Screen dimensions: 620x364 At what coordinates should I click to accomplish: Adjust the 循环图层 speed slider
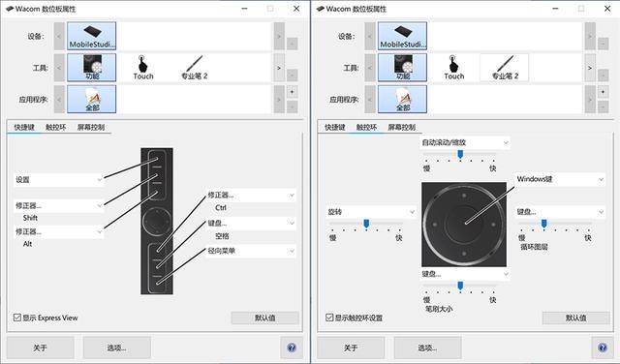[544, 224]
